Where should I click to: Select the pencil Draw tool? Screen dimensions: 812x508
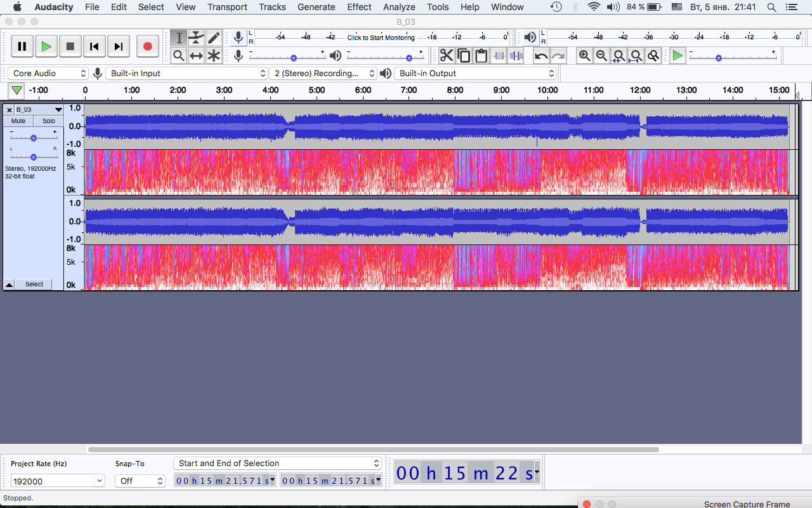[214, 38]
